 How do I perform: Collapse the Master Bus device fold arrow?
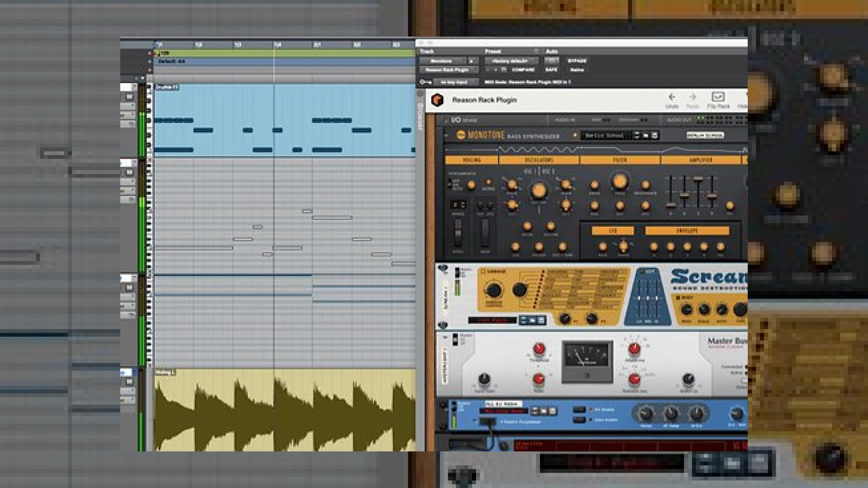[445, 337]
